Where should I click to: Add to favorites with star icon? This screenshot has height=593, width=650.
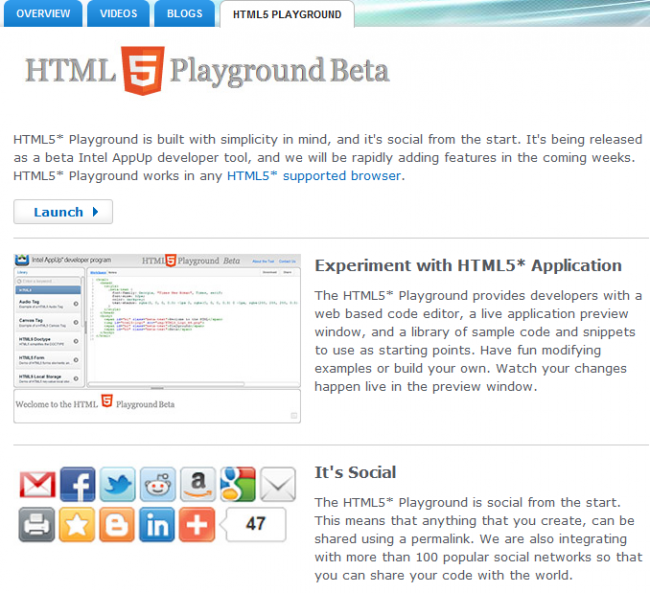click(x=77, y=524)
